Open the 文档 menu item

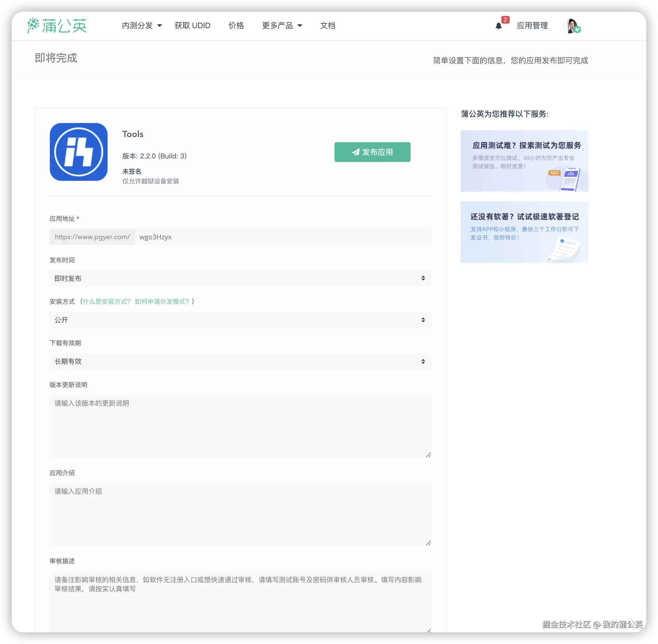pyautogui.click(x=327, y=26)
